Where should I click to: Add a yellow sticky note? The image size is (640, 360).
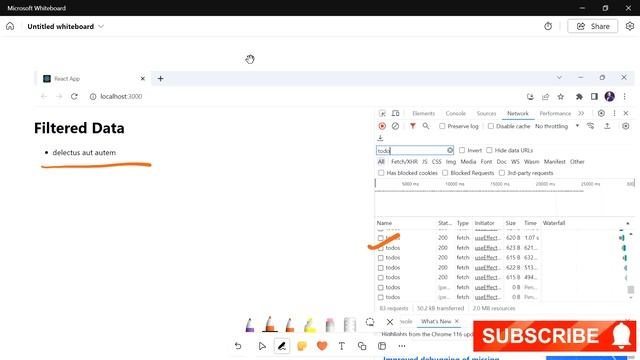[302, 346]
